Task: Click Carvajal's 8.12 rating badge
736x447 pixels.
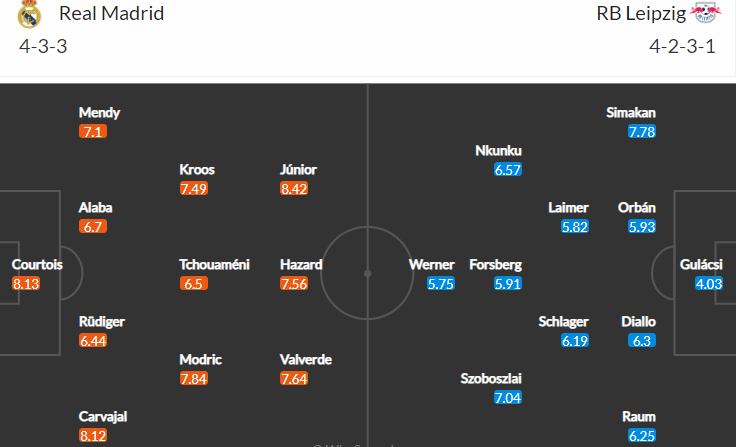Action: coord(93,436)
